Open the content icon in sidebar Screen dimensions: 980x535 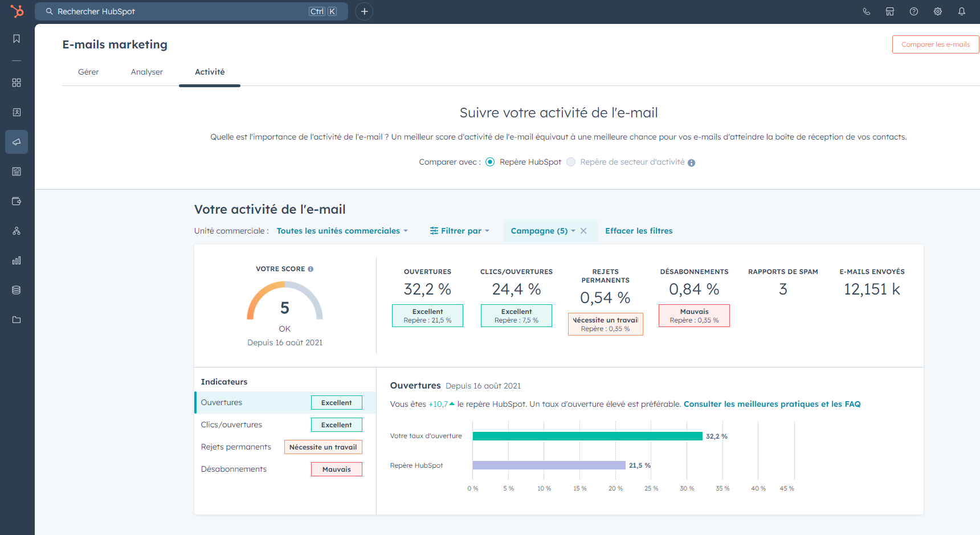[17, 171]
